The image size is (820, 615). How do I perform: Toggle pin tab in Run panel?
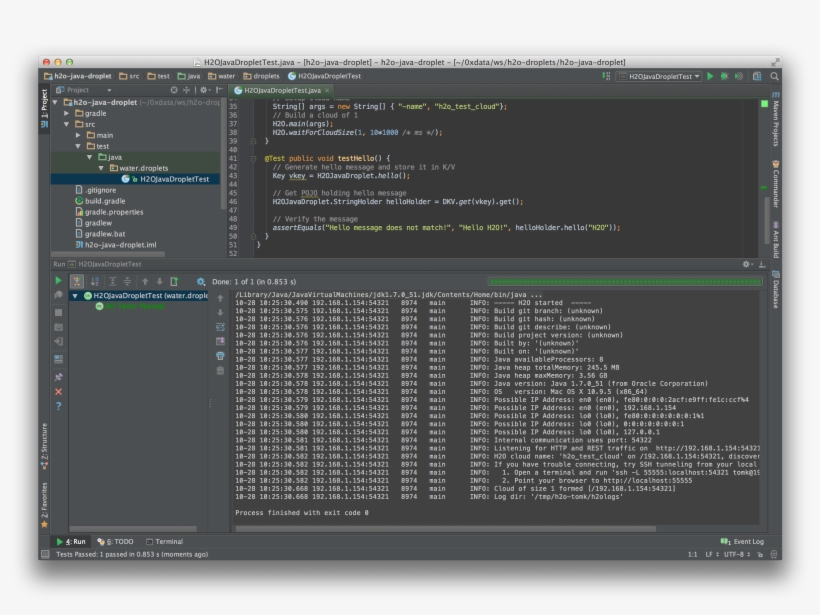point(58,376)
